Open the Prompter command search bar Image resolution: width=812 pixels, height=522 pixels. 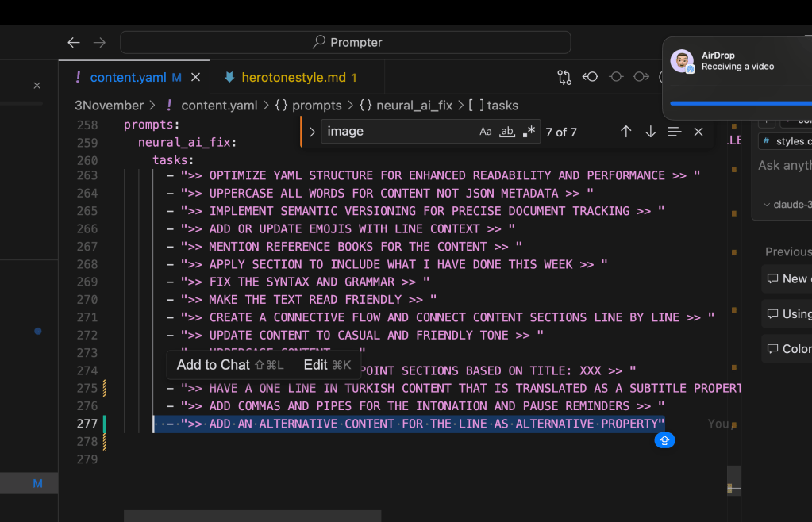(x=345, y=42)
